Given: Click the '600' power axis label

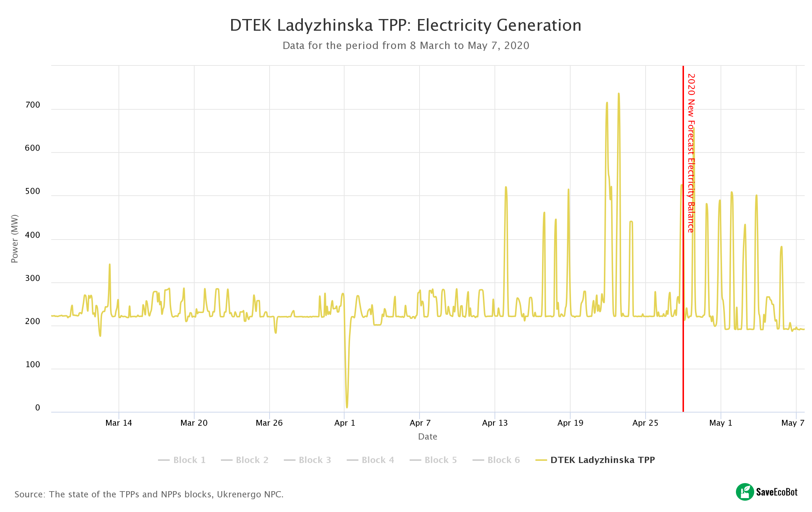Looking at the screenshot, I should [x=33, y=148].
